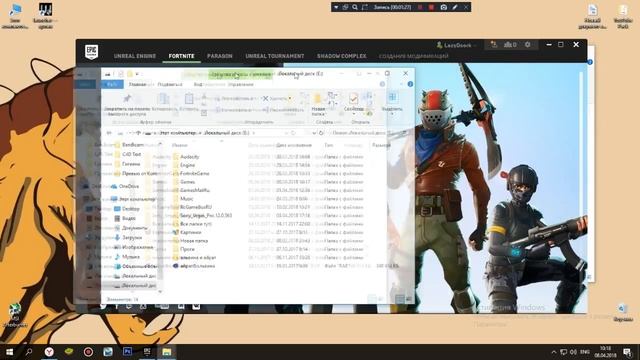640x360 pixels.
Task: Switch to the Paragon tab
Action: [x=220, y=56]
